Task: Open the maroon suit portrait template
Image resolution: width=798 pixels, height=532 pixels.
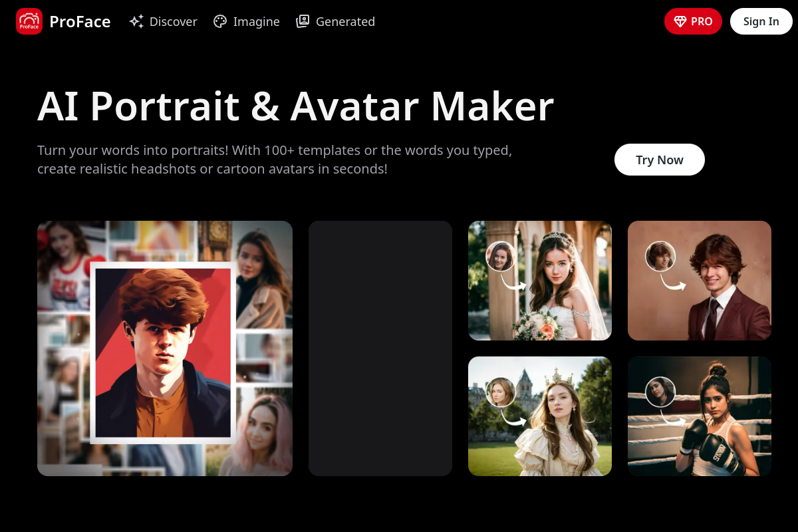Action: (700, 281)
